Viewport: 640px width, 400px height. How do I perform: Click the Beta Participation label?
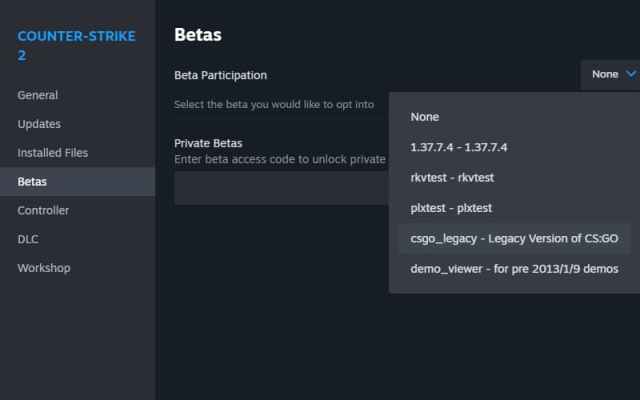coord(220,75)
